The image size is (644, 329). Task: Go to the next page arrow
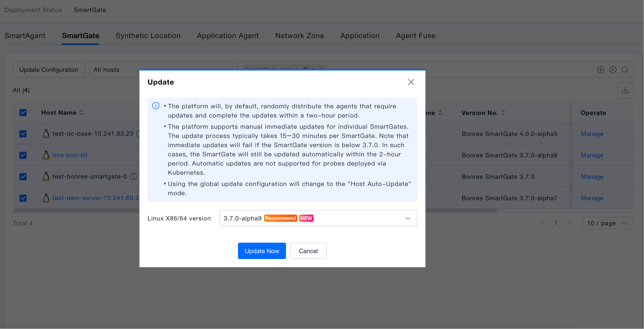click(x=568, y=223)
